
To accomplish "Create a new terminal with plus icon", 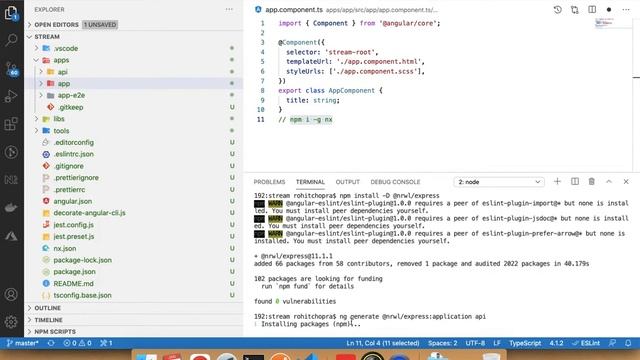I will (x=557, y=182).
